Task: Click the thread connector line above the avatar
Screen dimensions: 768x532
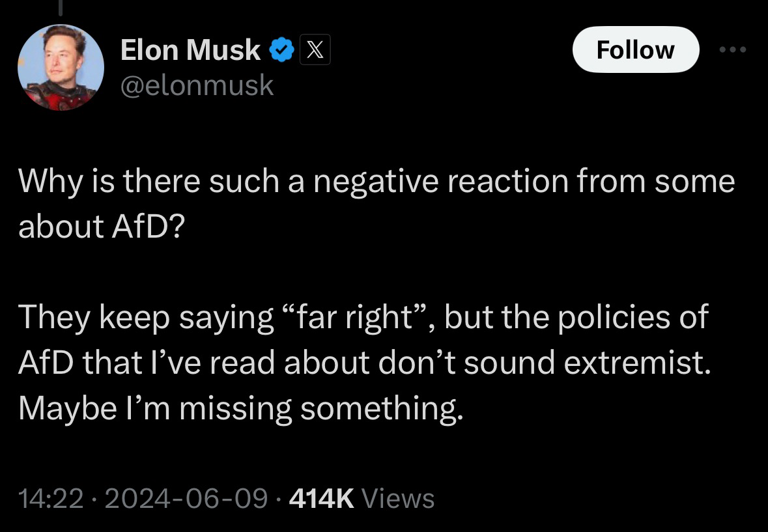Action: (60, 7)
